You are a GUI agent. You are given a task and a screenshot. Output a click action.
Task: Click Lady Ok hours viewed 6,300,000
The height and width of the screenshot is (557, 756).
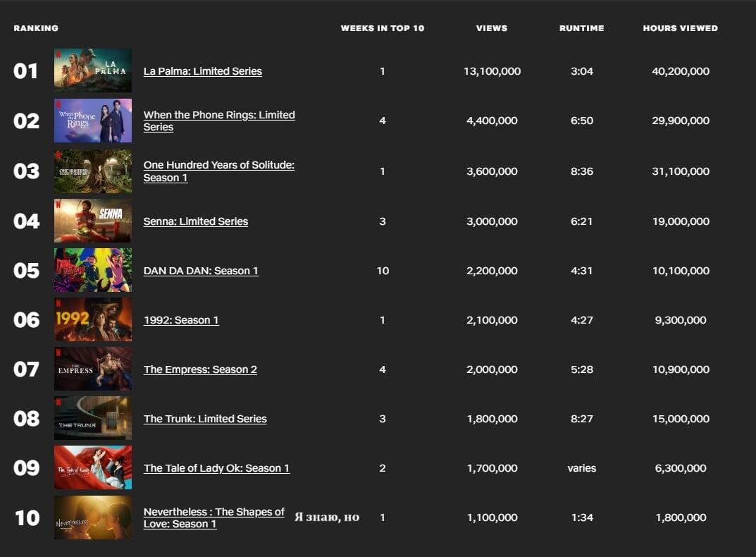[681, 467]
